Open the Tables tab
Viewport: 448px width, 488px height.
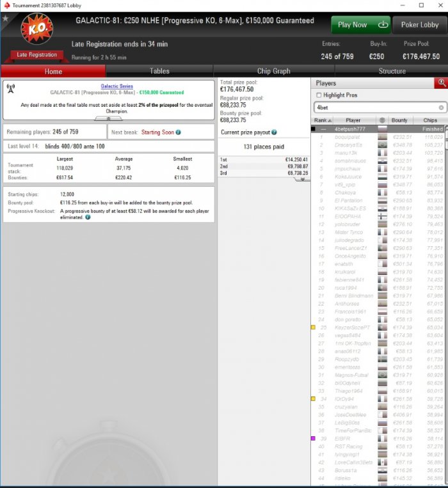click(159, 71)
